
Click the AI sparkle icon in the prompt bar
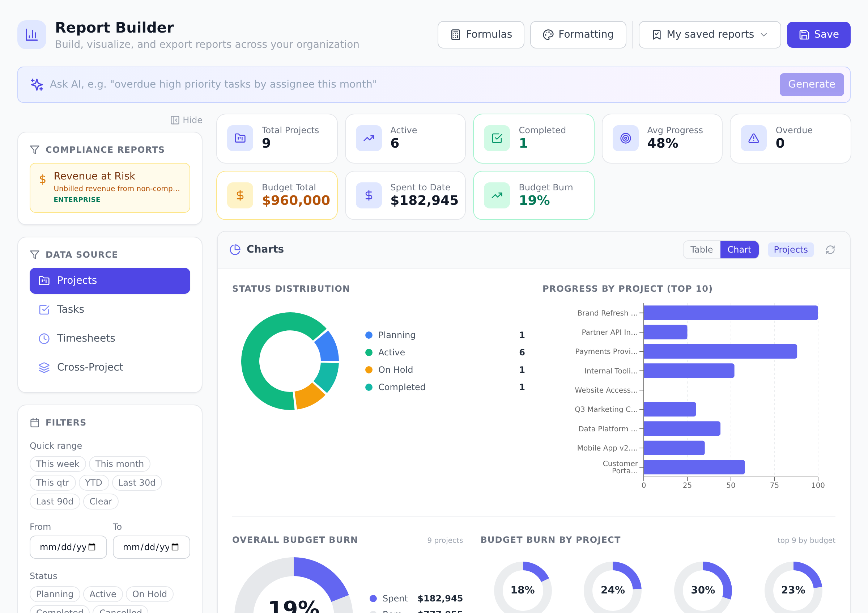pyautogui.click(x=37, y=84)
